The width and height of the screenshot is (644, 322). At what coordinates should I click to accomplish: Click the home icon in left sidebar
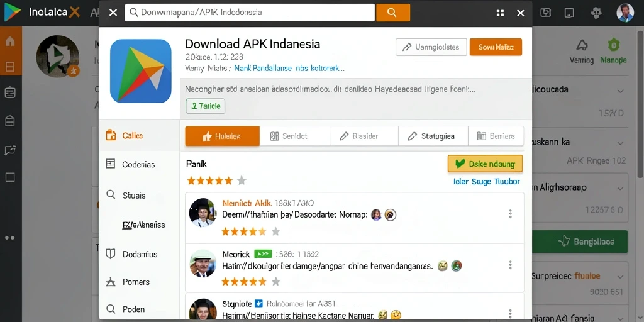point(10,41)
